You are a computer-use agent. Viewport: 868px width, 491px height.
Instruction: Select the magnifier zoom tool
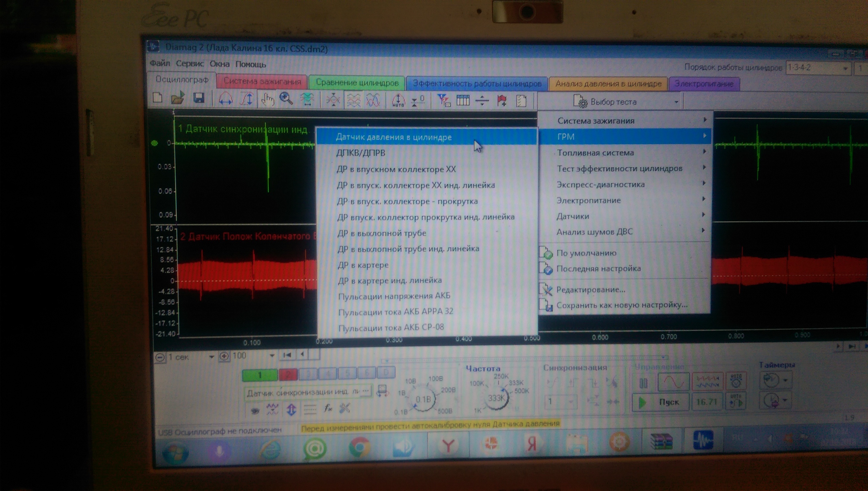pos(286,99)
